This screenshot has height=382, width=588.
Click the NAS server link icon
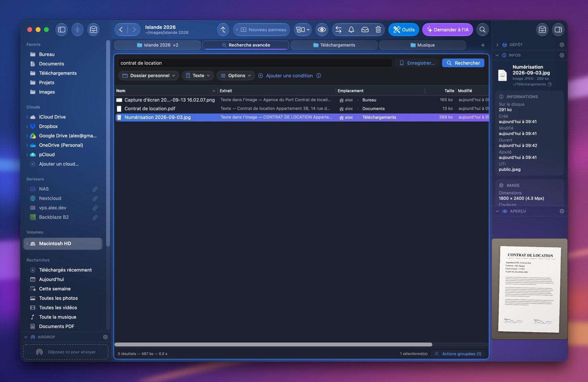coord(95,189)
